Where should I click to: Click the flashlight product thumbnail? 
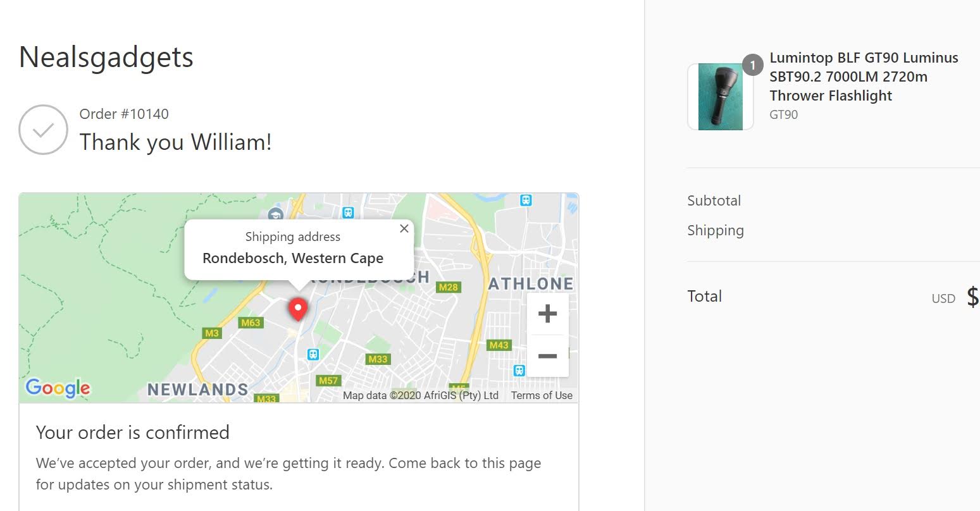tap(721, 97)
